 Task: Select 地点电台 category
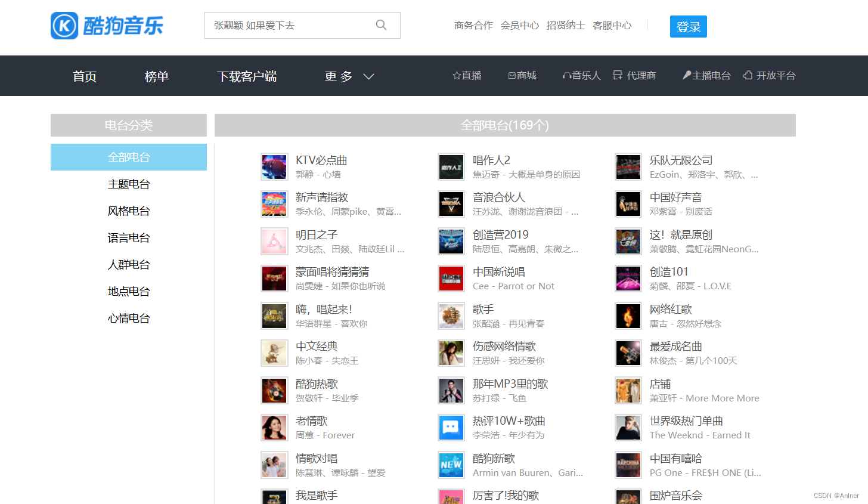coord(129,291)
